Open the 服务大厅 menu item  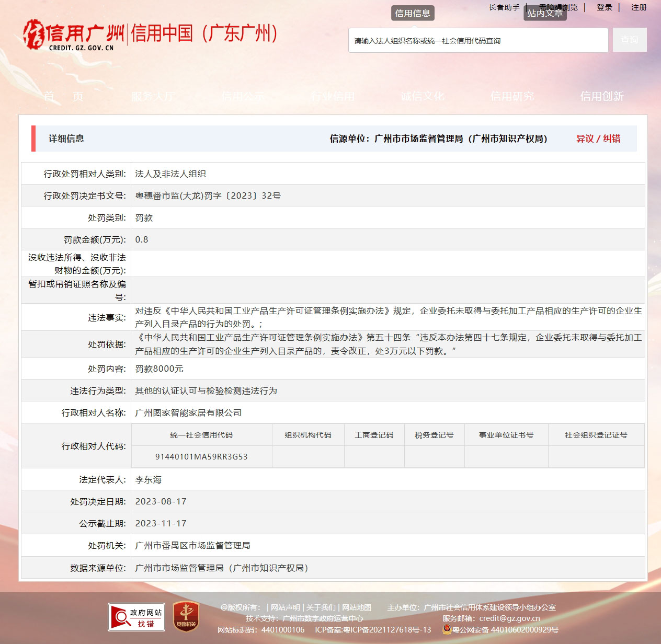(x=153, y=96)
